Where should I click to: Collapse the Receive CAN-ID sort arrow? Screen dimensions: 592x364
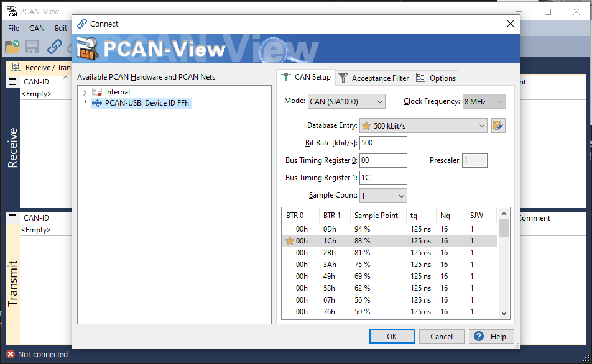click(66, 78)
